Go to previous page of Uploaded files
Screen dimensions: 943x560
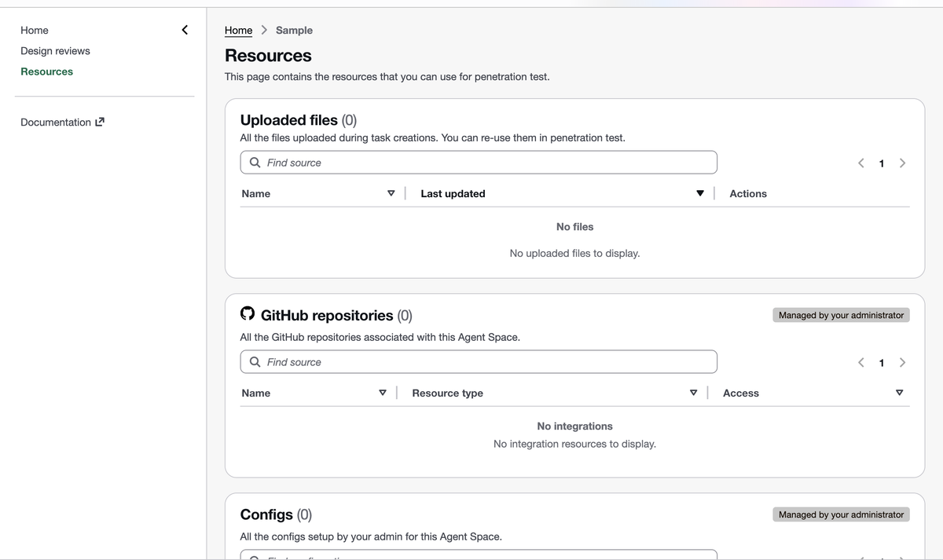pos(861,163)
